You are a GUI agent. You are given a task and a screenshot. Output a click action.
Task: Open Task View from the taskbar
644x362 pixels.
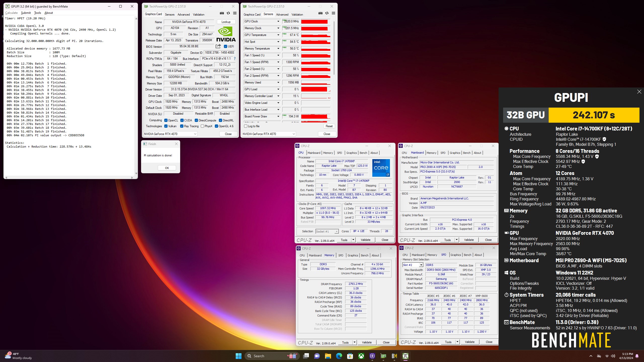point(306,356)
